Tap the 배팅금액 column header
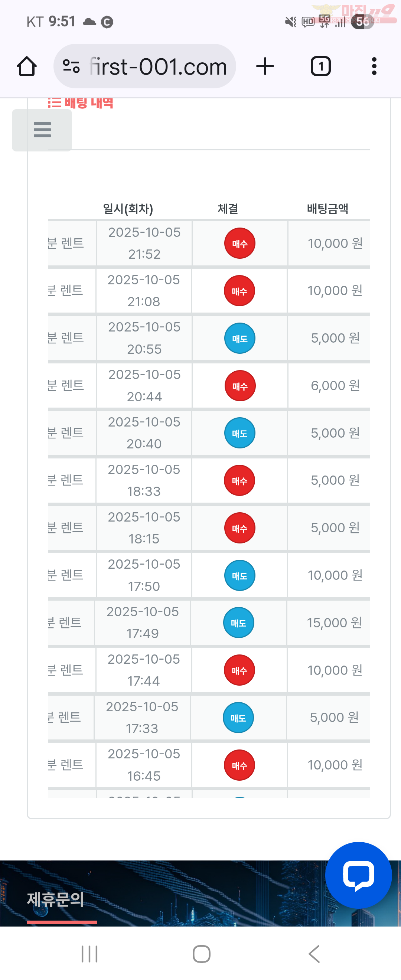401x980 pixels. 327,209
